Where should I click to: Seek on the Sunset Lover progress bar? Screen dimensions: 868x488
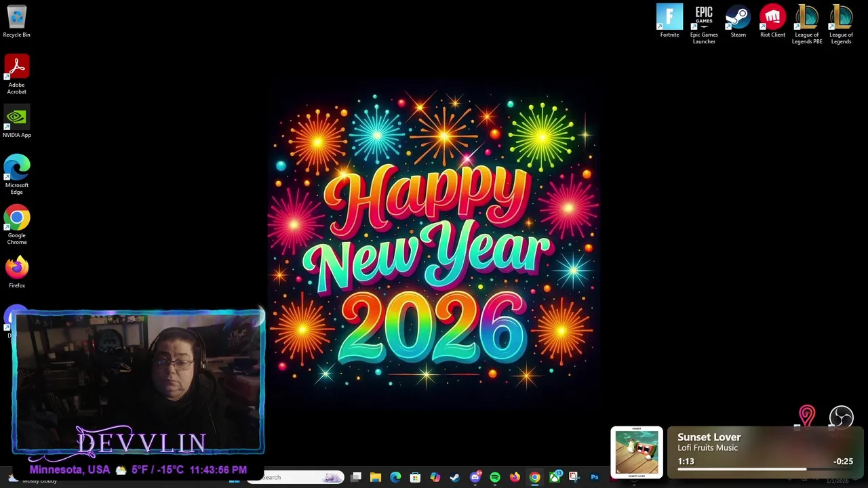click(x=765, y=468)
